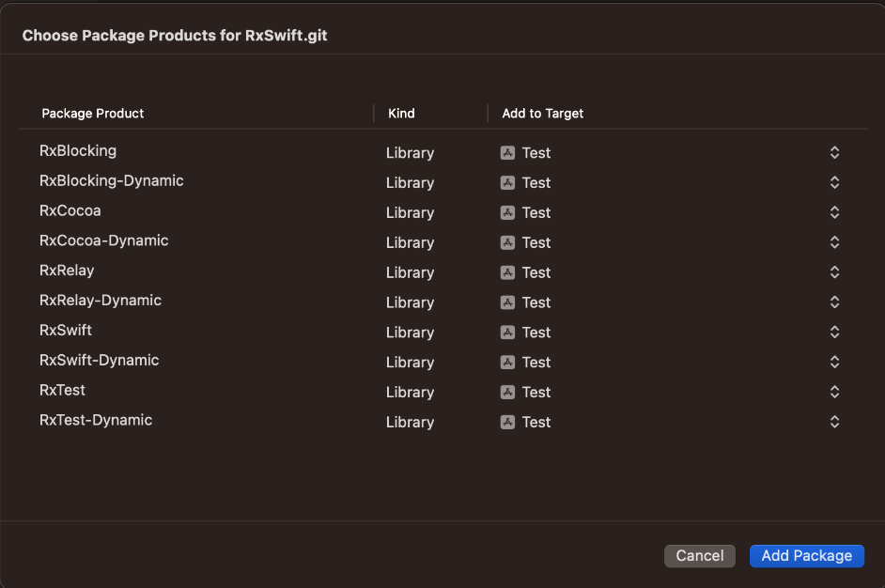885x588 pixels.
Task: Select the RxRelay product name
Action: [67, 271]
